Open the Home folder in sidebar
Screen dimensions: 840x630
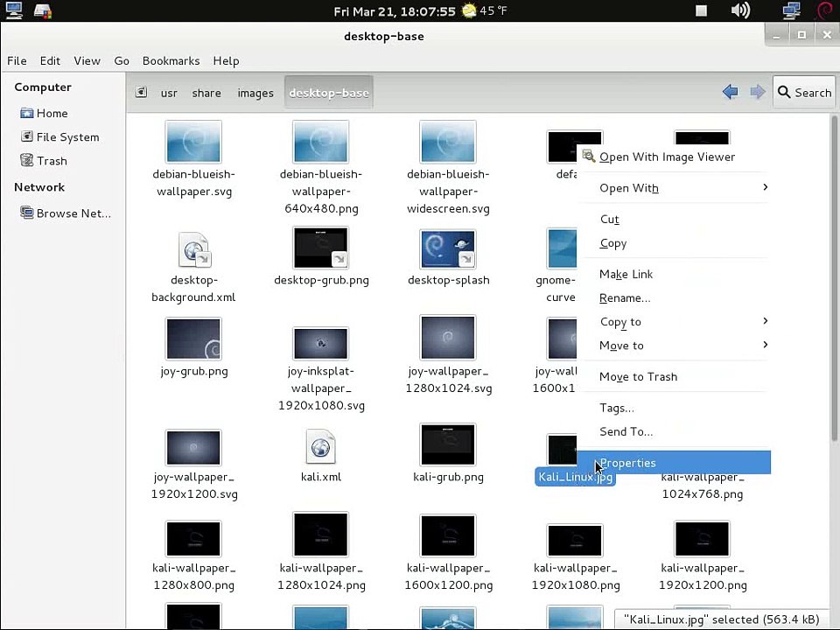point(44,113)
